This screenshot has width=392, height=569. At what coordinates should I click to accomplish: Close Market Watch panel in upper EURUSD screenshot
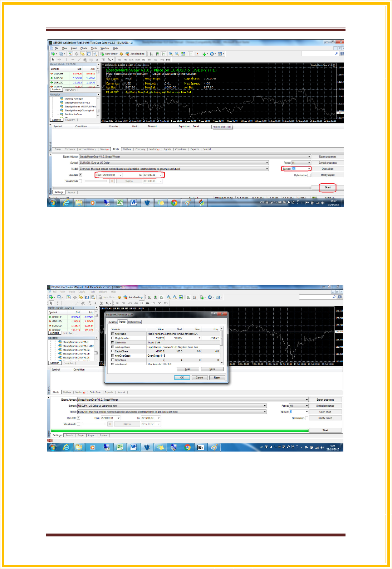click(98, 64)
